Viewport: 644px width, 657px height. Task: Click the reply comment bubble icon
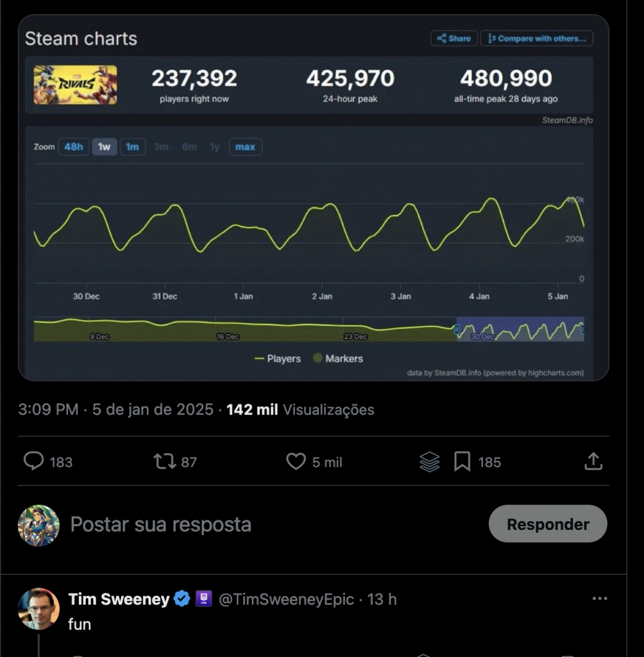point(33,461)
